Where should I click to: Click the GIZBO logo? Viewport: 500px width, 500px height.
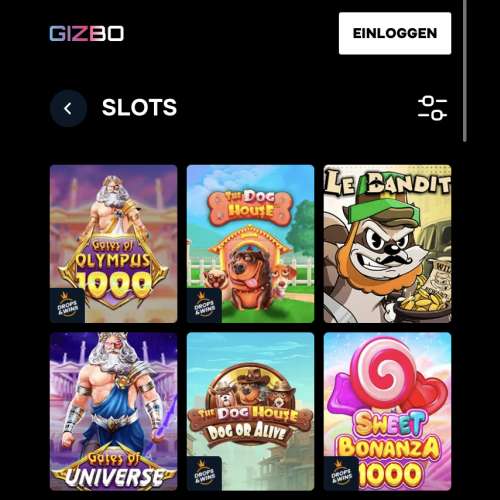(x=87, y=33)
